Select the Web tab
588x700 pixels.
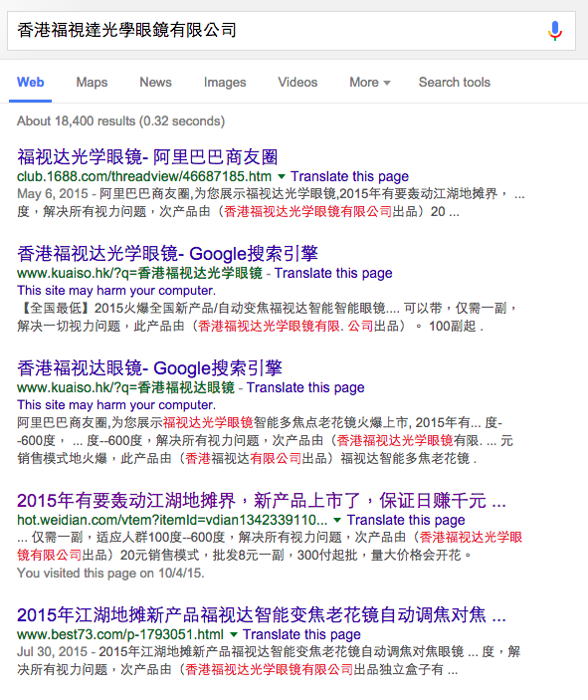pos(30,82)
